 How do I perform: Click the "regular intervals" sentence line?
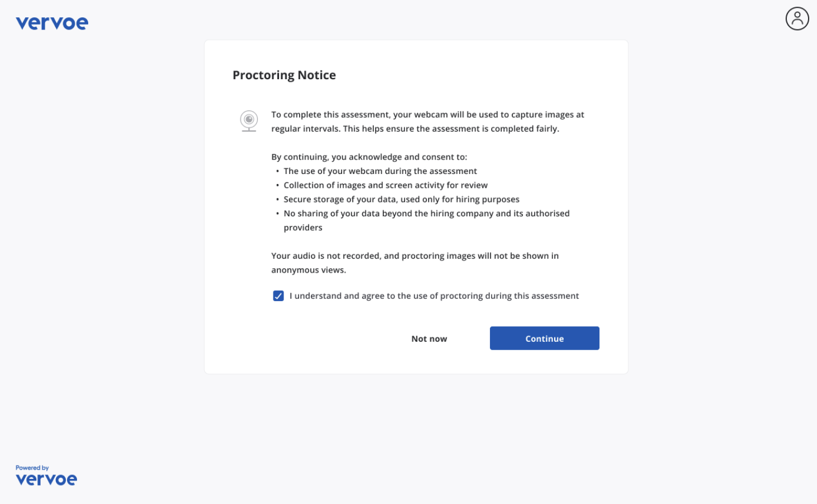tap(415, 129)
